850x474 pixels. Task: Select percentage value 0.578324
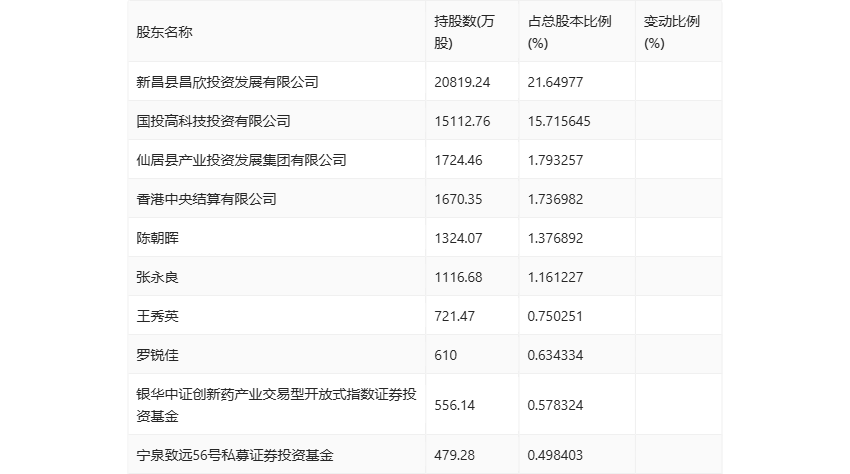555,405
